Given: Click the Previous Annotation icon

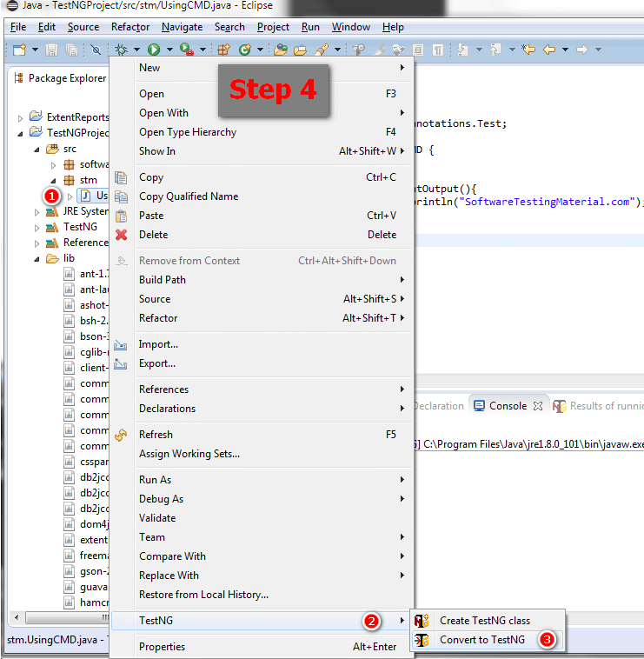Looking at the screenshot, I should pos(495,50).
